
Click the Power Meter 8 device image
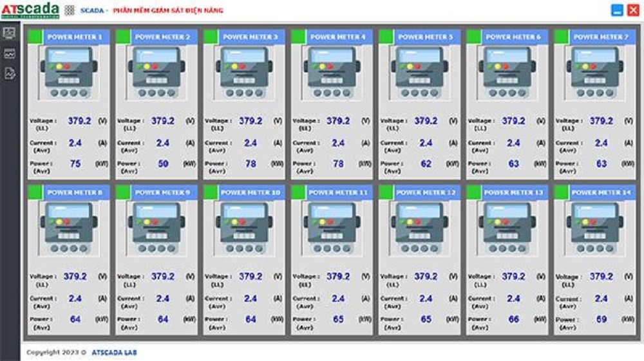click(x=69, y=228)
